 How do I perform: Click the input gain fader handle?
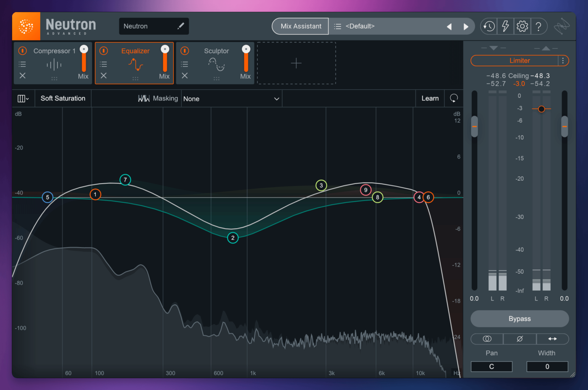pos(475,126)
